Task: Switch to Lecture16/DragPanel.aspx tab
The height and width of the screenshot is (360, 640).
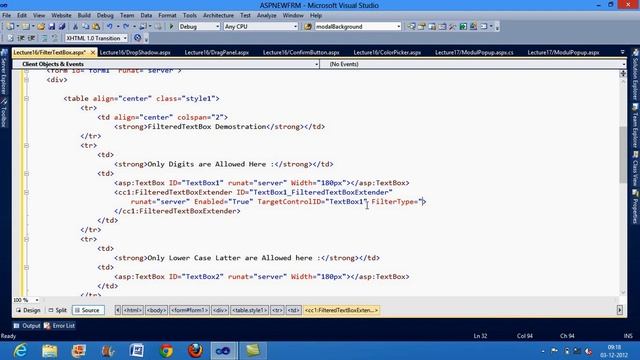Action: pyautogui.click(x=217, y=52)
